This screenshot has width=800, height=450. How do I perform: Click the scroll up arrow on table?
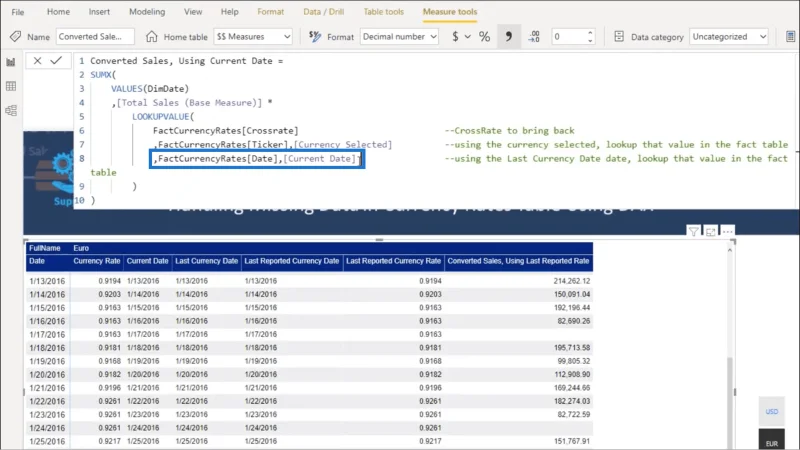click(x=730, y=250)
